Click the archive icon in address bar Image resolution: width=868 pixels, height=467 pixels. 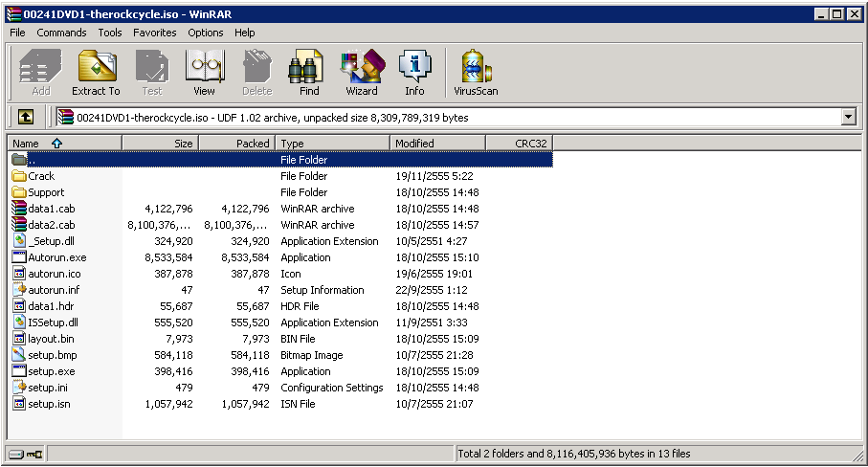66,118
